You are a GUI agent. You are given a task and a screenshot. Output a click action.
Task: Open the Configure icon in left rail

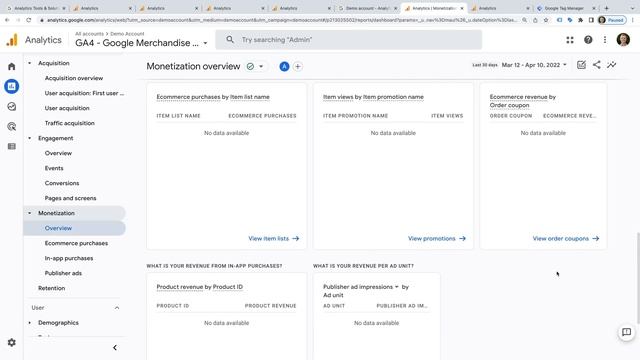click(x=11, y=146)
